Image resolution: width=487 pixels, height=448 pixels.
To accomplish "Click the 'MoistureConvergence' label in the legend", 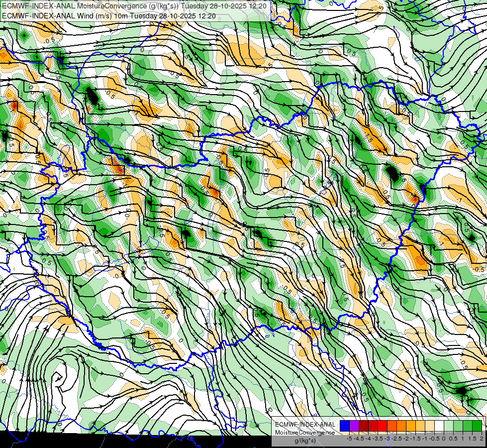I will pos(305,433).
